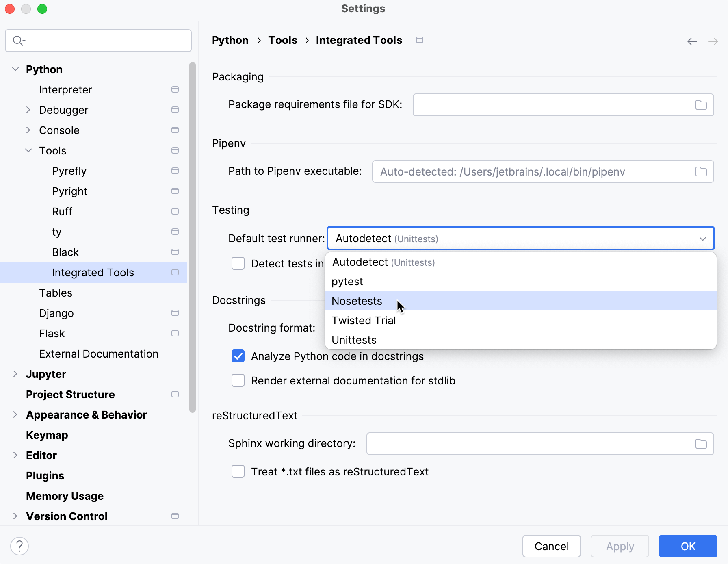This screenshot has height=564, width=728.
Task: Click the Cancel button
Action: pyautogui.click(x=551, y=546)
